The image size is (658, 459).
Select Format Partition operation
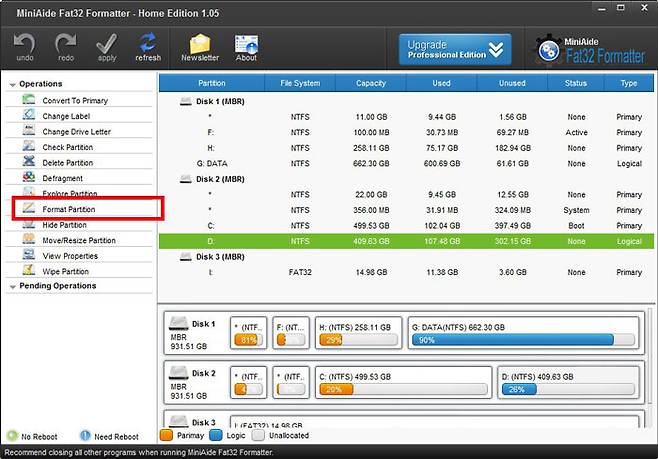(76, 209)
